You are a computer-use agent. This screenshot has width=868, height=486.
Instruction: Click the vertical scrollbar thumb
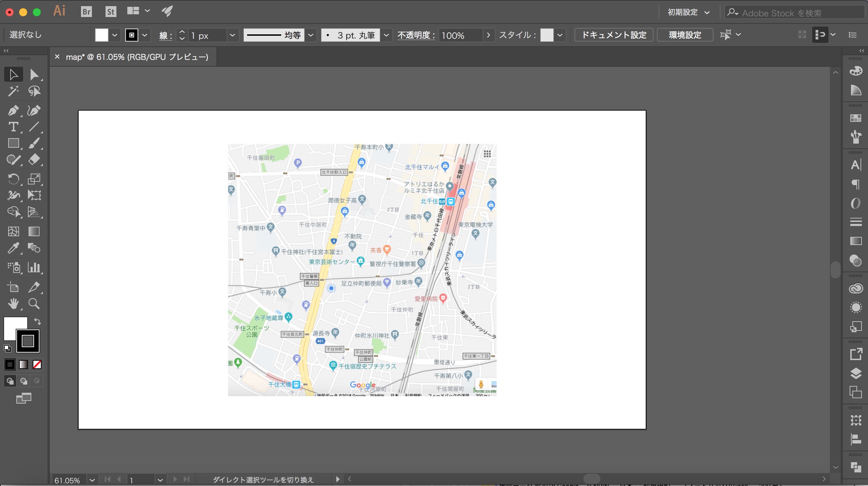pos(836,270)
